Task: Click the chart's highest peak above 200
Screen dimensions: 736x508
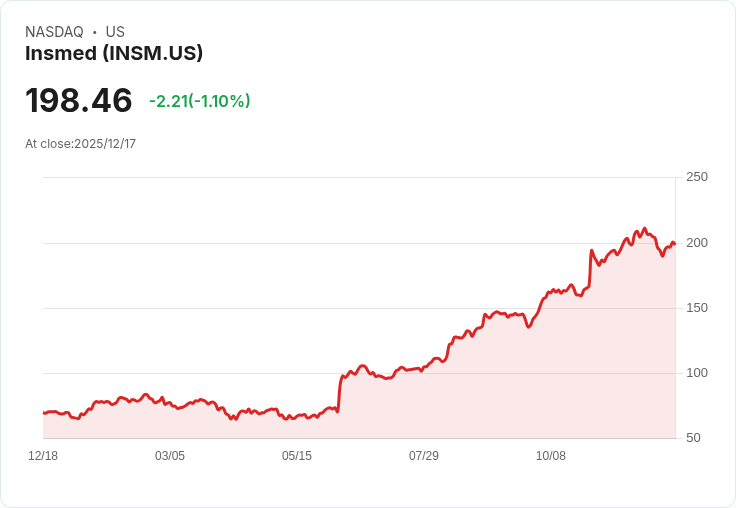Action: 644,229
